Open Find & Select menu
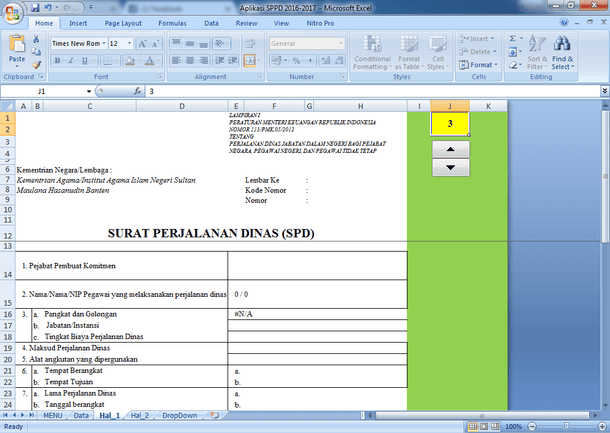 pyautogui.click(x=563, y=53)
